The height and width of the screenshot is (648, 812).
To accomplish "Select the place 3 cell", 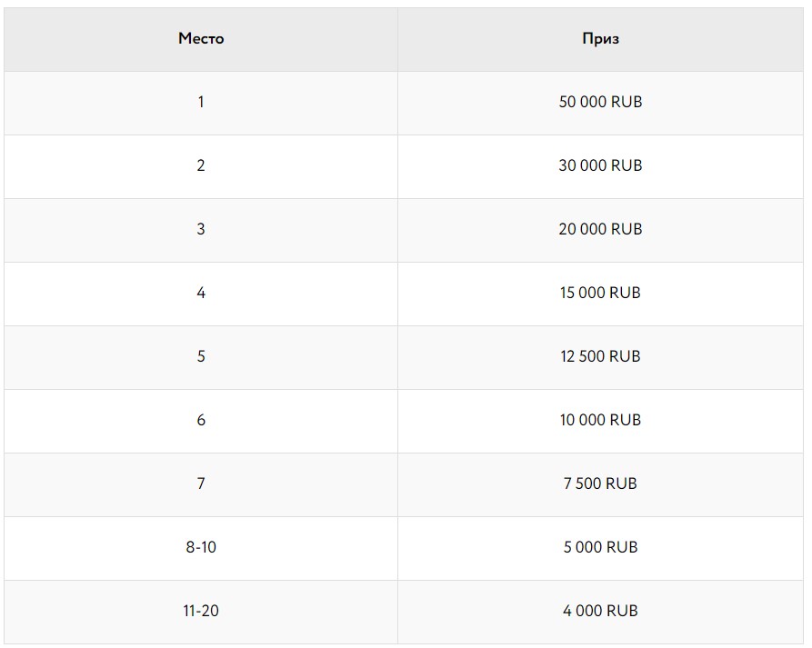I will tap(201, 229).
